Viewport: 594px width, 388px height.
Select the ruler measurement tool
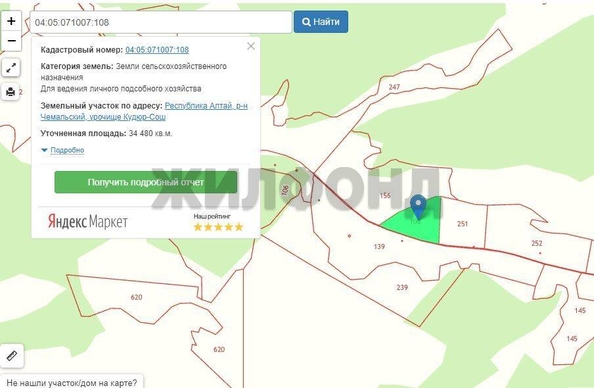tap(12, 355)
